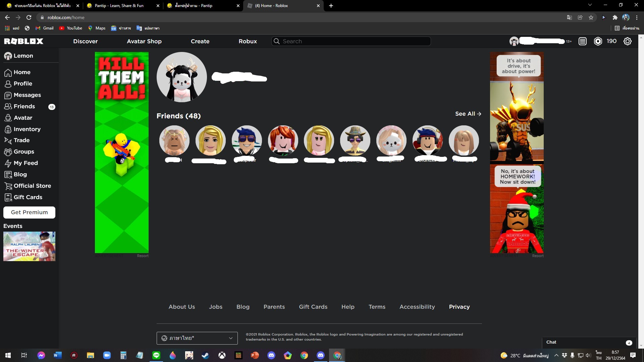Click the search magnifier icon
644x362 pixels.
point(277,41)
